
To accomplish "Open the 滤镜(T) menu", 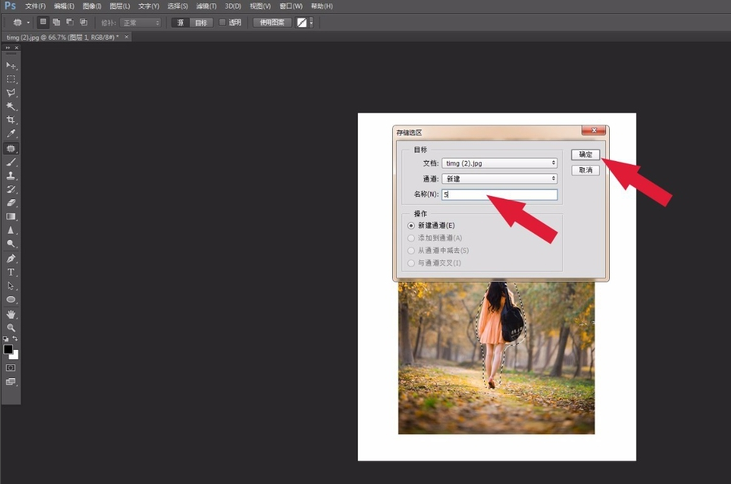I will 206,6.
